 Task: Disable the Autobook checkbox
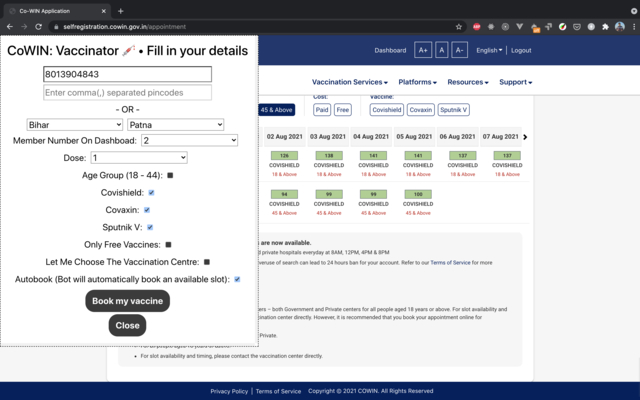(x=237, y=279)
